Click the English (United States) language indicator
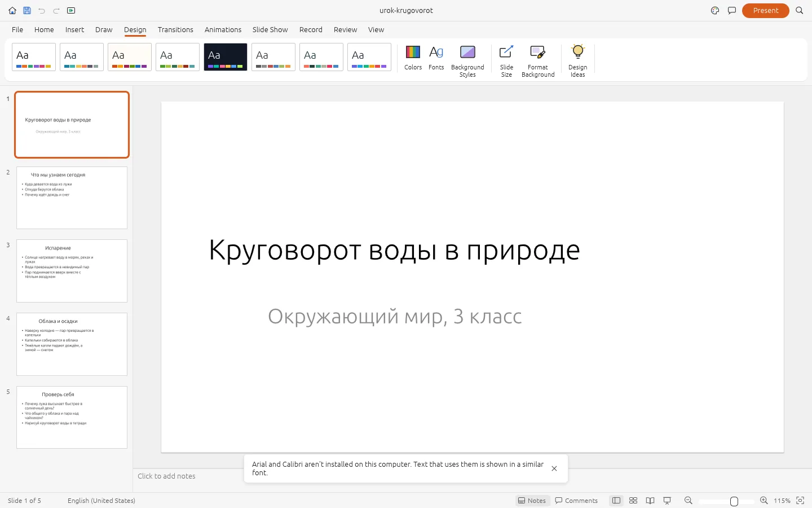This screenshot has height=508, width=812. pos(101,501)
